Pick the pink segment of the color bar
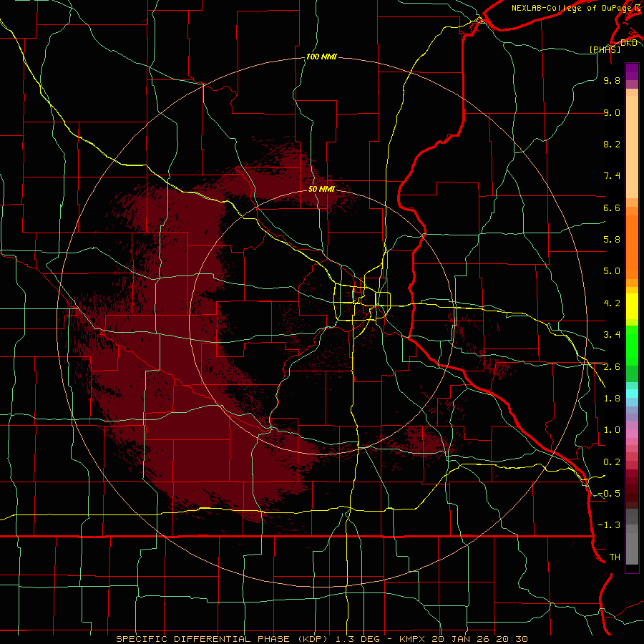Viewport: 644px width, 644px height. pos(632,434)
